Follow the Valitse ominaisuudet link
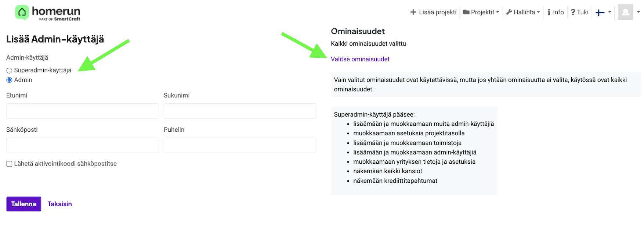The image size is (644, 228). (x=360, y=59)
